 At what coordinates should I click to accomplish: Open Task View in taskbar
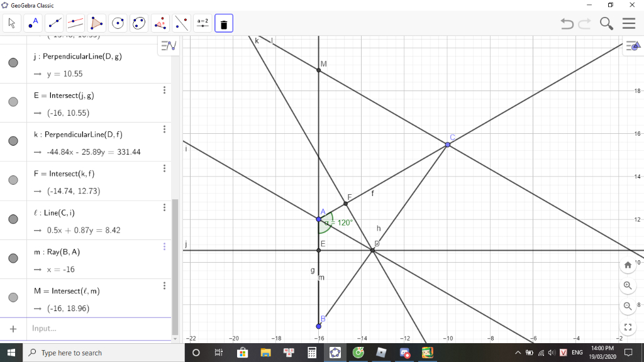coord(218,353)
